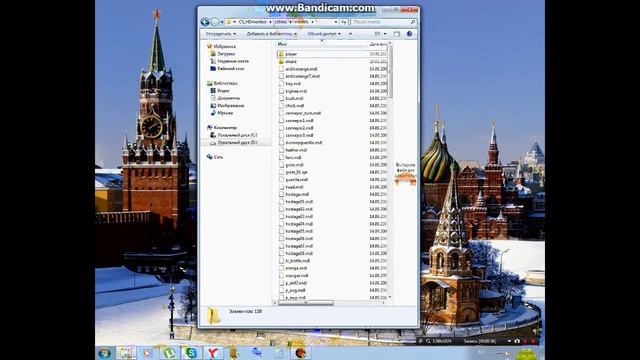
Task: Select file arcticorangeT.mdl
Action: [x=302, y=76]
